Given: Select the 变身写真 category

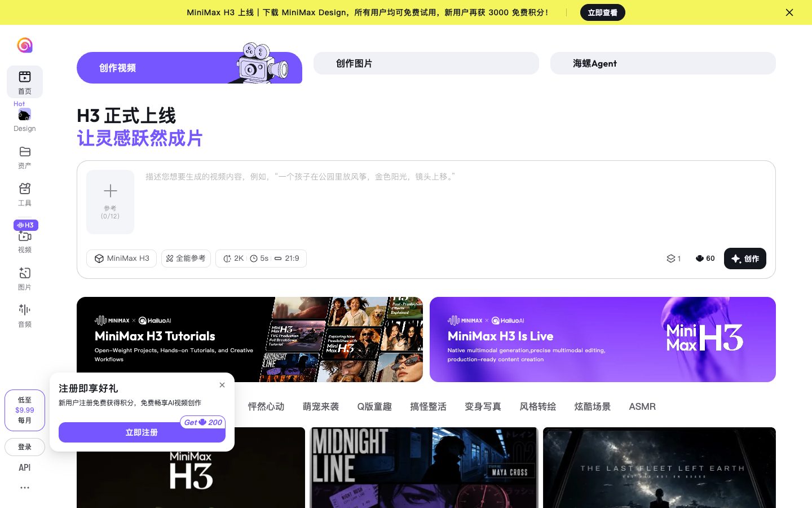Looking at the screenshot, I should 483,406.
